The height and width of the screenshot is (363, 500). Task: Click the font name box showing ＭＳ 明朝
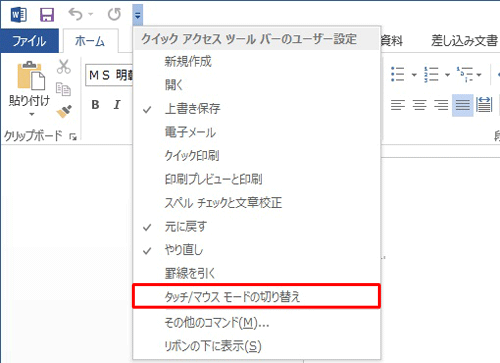coord(109,75)
